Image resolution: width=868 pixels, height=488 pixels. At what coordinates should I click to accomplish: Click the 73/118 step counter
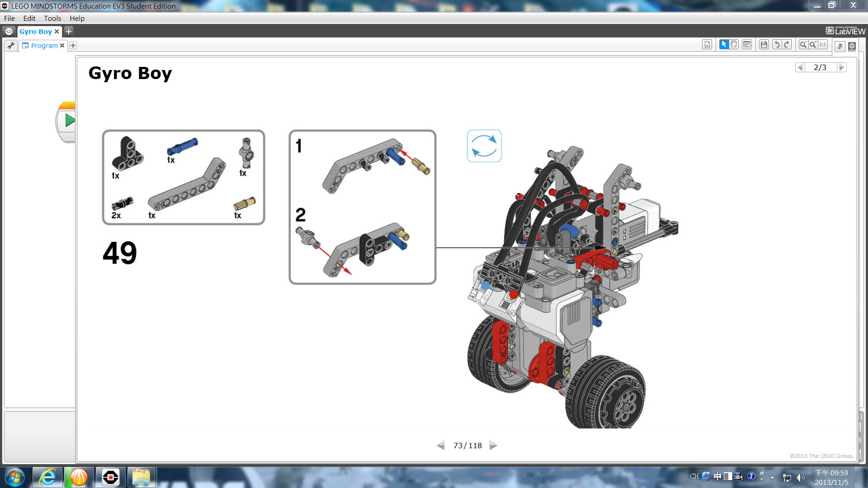pyautogui.click(x=467, y=446)
